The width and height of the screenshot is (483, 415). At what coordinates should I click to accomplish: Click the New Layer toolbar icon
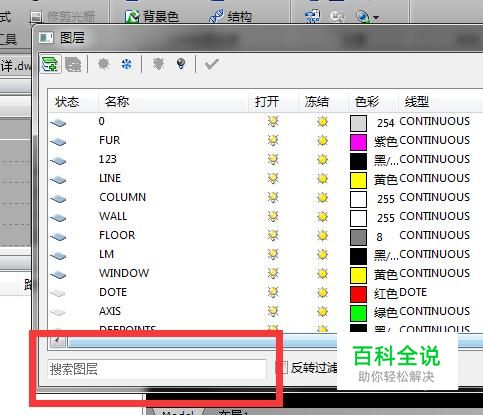coord(51,64)
